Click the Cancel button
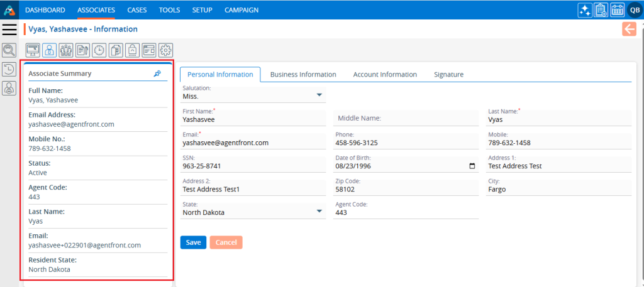 point(226,242)
